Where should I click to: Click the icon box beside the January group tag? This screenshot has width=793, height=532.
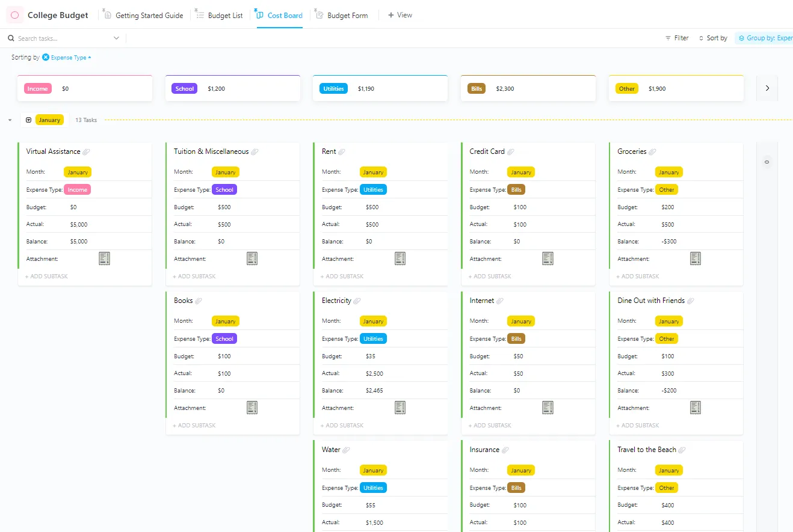[28, 120]
